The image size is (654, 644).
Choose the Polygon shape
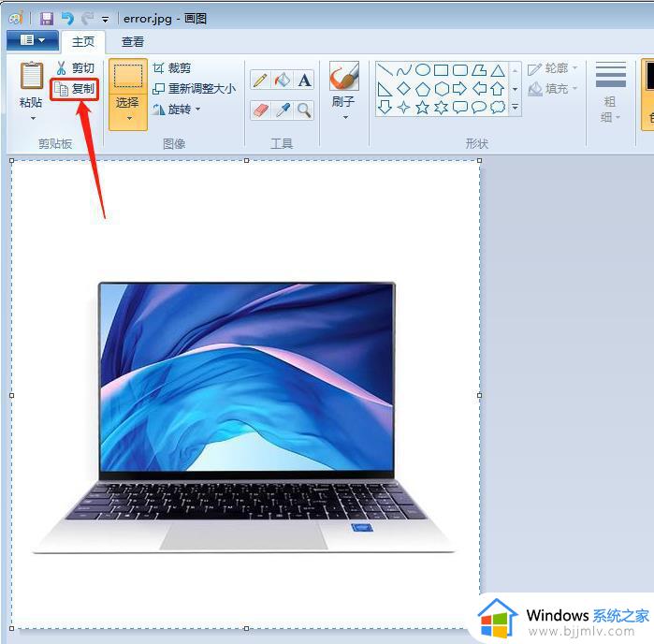479,69
